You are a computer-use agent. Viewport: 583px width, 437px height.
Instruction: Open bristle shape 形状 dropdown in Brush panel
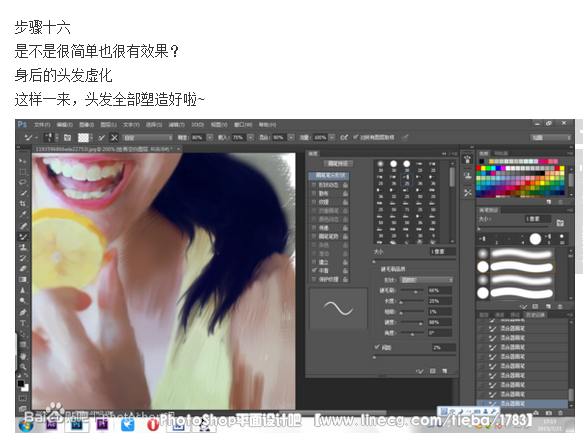pyautogui.click(x=426, y=280)
